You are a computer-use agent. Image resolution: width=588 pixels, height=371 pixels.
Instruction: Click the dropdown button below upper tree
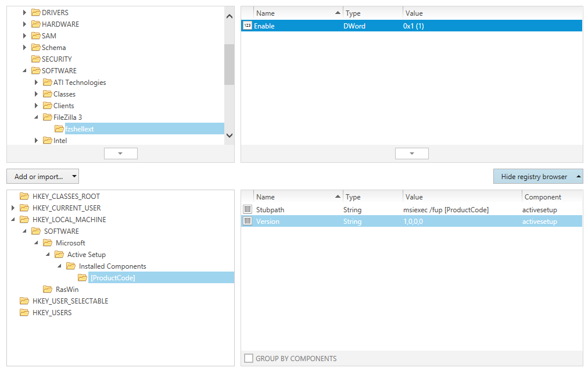point(120,154)
